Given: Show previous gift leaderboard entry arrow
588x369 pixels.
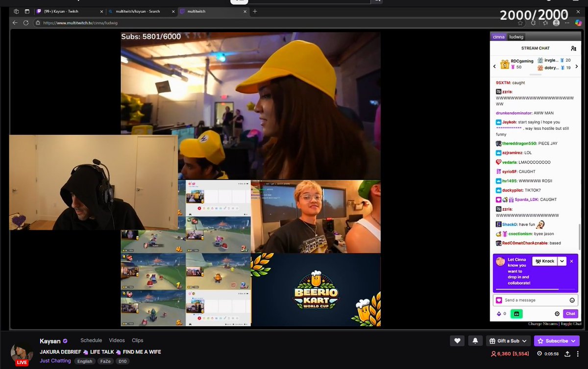Looking at the screenshot, I should (x=494, y=66).
